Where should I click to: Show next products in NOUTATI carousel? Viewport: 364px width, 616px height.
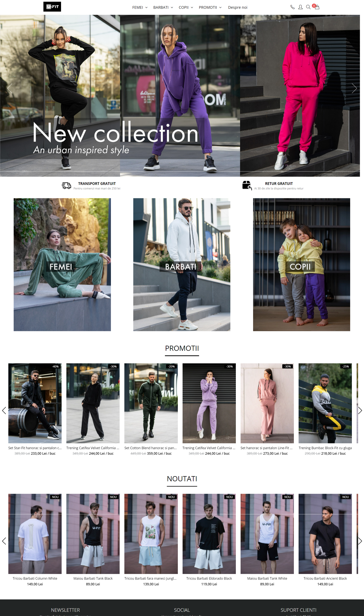pyautogui.click(x=360, y=541)
